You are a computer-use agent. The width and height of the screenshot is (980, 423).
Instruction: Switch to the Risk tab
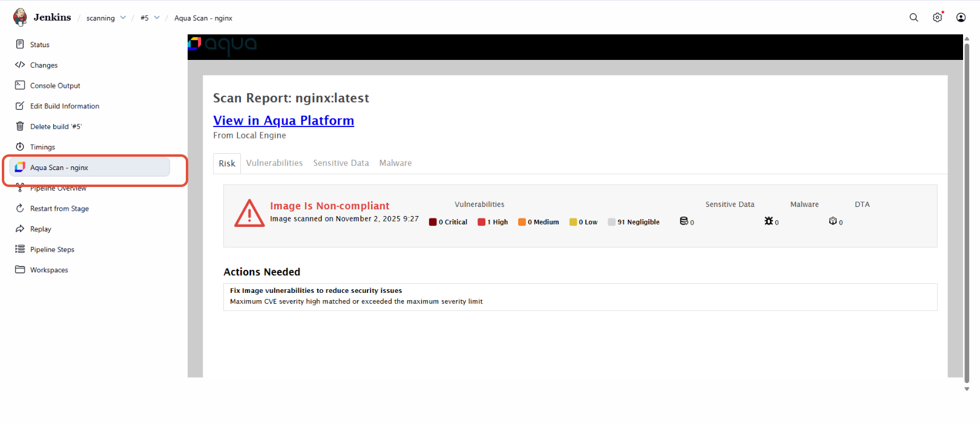(x=227, y=163)
